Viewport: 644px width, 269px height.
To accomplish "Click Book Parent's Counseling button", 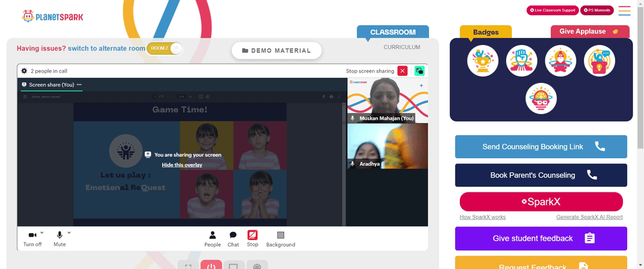I will pyautogui.click(x=541, y=175).
